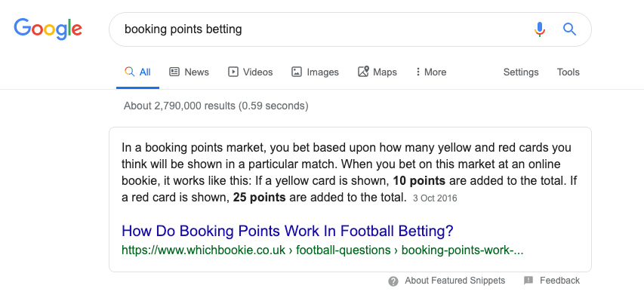The height and width of the screenshot is (307, 644).
Task: Click the picture icon beside Images
Action: click(x=297, y=72)
